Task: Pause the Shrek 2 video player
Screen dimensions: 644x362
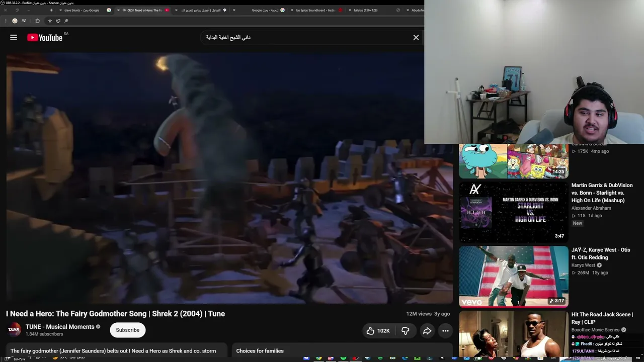Action: (229, 178)
